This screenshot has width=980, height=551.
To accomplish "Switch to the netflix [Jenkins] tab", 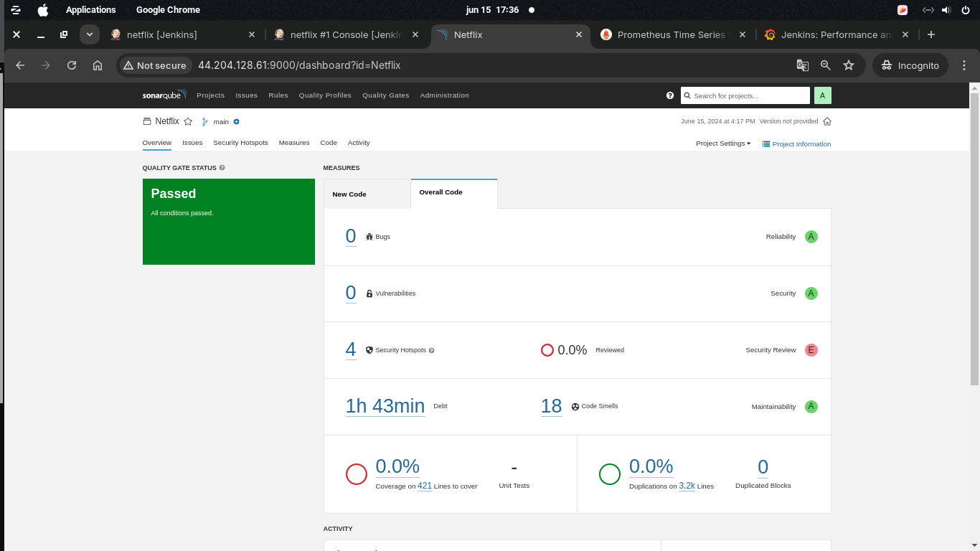I will point(182,34).
